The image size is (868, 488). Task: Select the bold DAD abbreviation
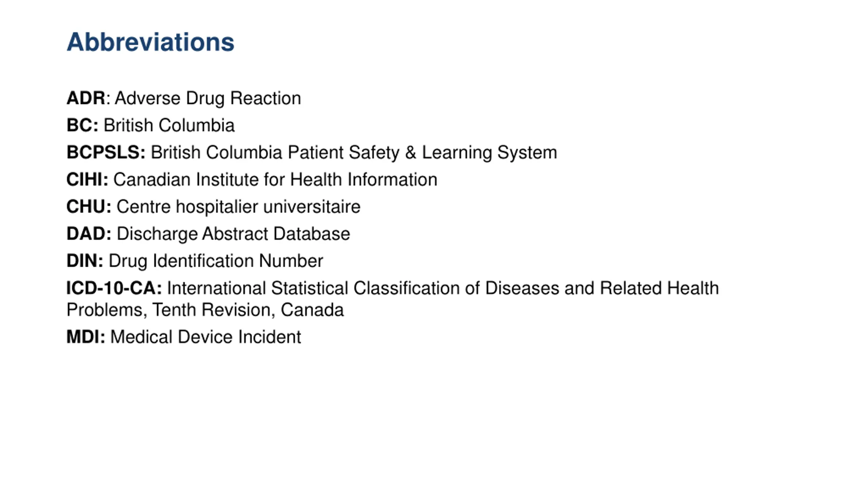[x=89, y=234]
